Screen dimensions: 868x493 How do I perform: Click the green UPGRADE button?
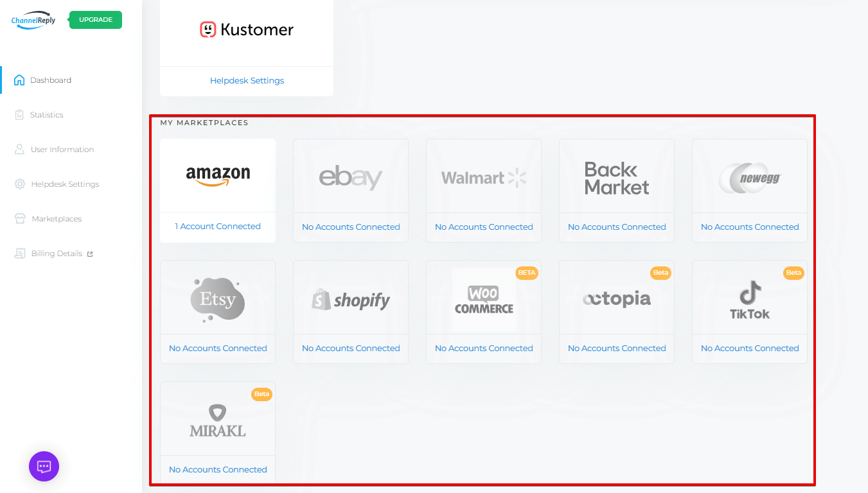click(x=96, y=20)
